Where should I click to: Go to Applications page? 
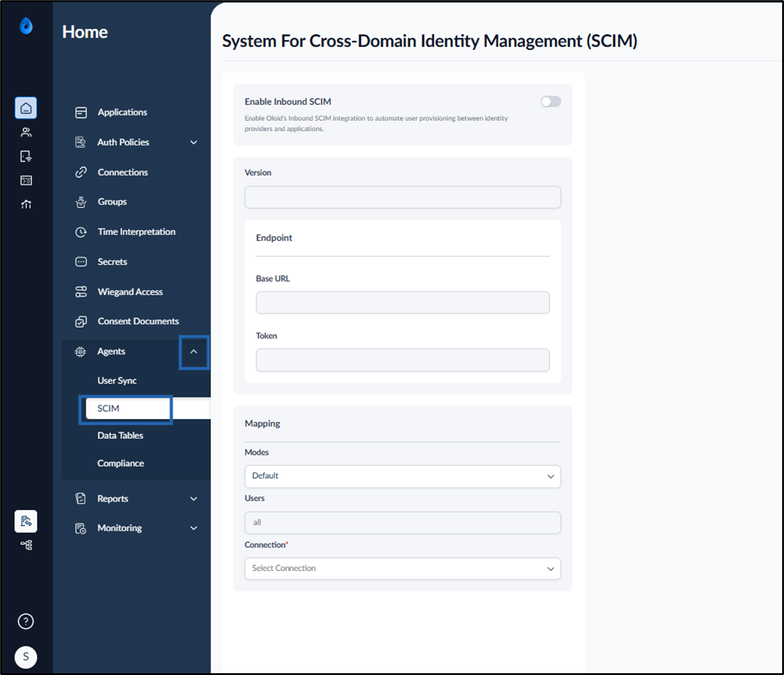point(122,112)
